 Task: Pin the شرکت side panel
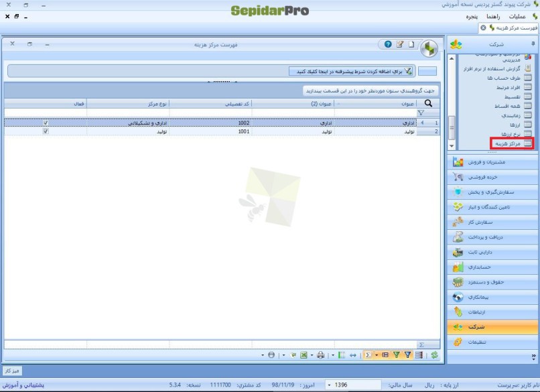point(533,44)
